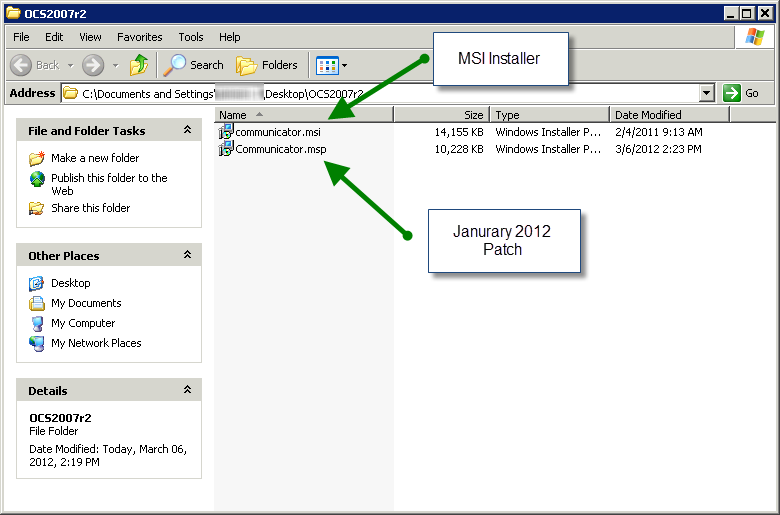The image size is (780, 515).
Task: Click the folder icon in the title bar
Action: pos(13,13)
